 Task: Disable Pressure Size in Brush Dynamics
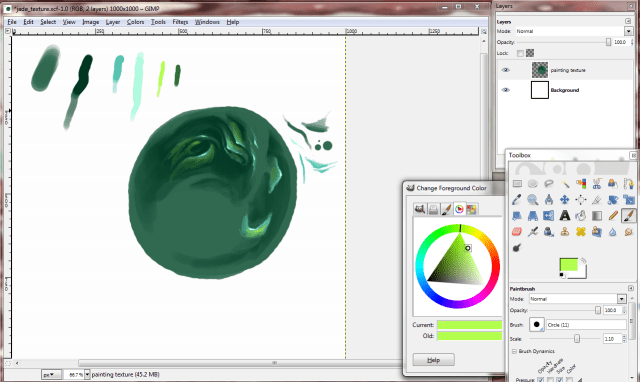click(560, 380)
